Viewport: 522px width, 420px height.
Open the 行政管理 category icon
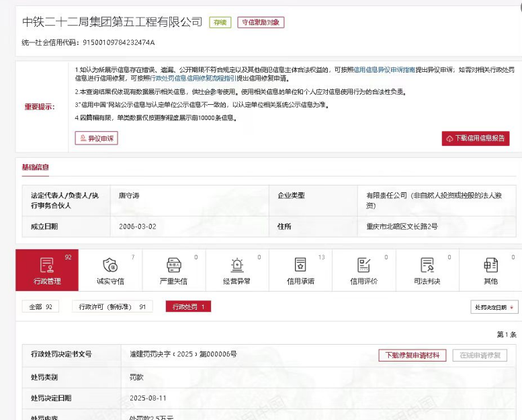click(47, 265)
